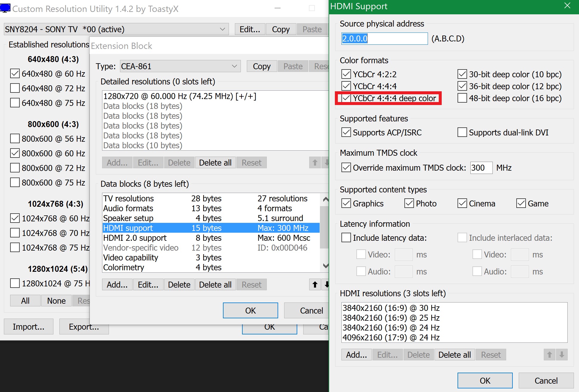Click the Custom Resolution Utility monitor icon

click(x=5, y=8)
